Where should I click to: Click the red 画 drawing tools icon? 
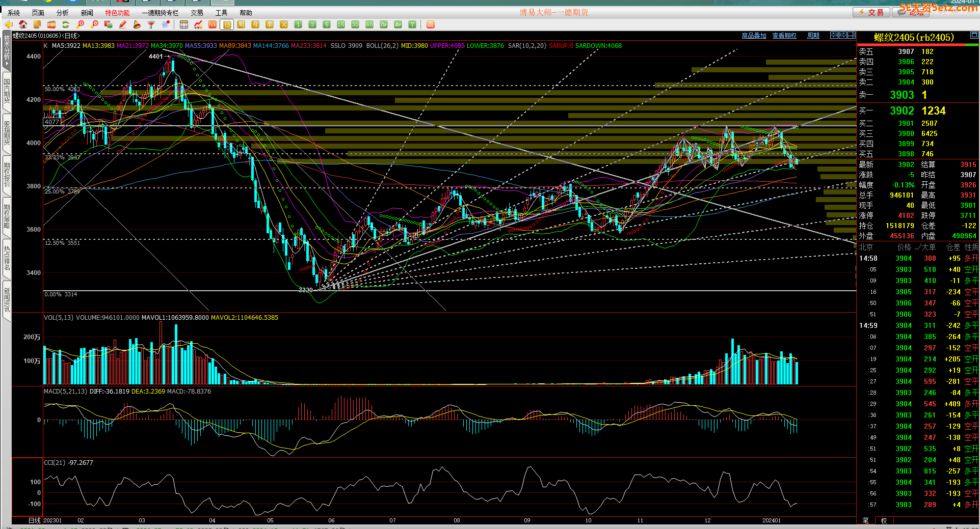click(431, 24)
